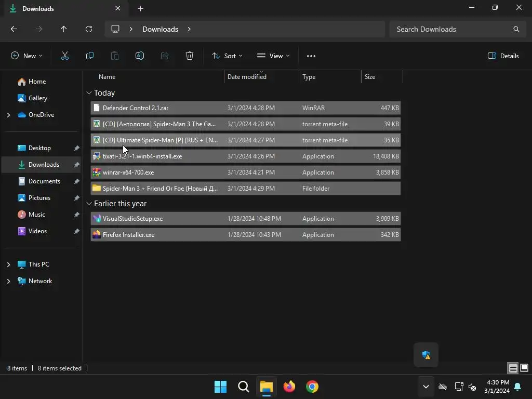Image resolution: width=532 pixels, height=399 pixels.
Task: Open the Sort dropdown menu
Action: coord(227,56)
